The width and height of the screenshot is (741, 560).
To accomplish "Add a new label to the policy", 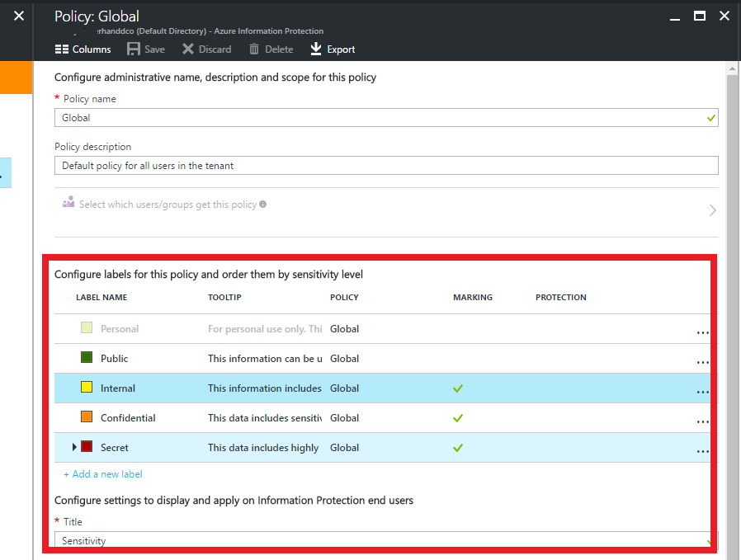I will click(x=102, y=473).
